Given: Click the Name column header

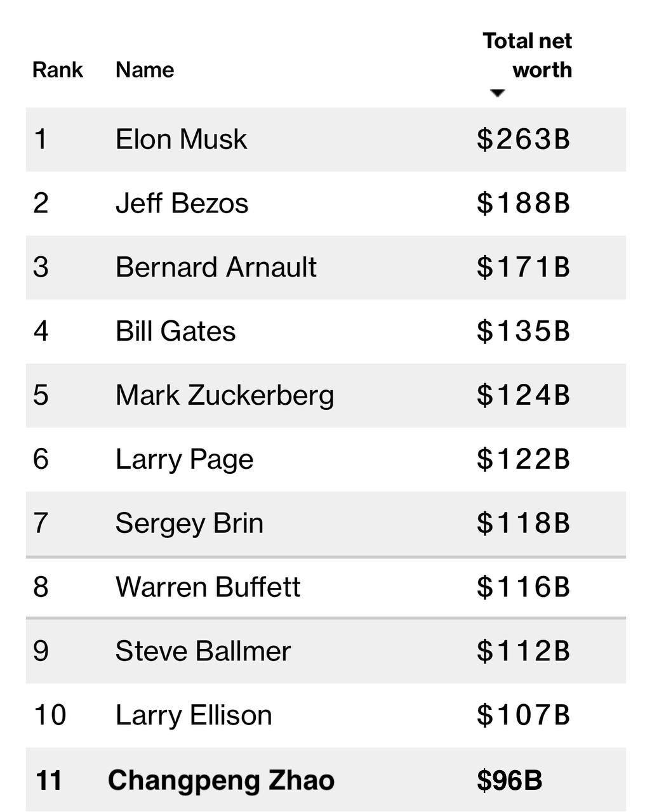Looking at the screenshot, I should coord(145,69).
